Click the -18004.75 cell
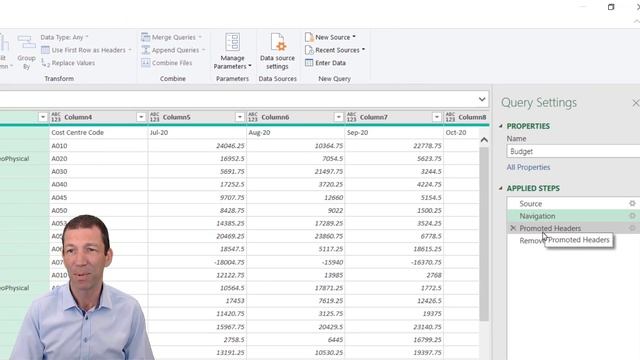The height and width of the screenshot is (360, 640). point(197,262)
